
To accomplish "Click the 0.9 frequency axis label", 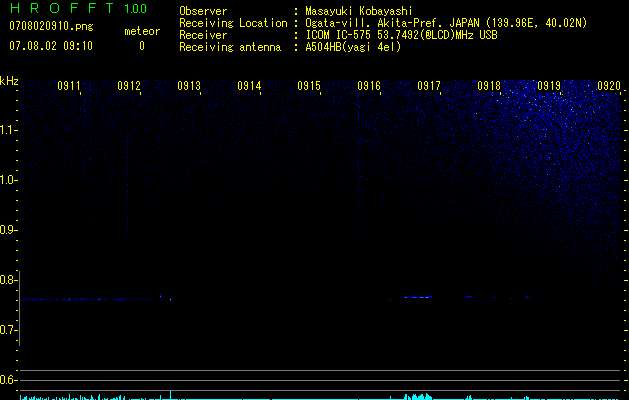I will [7, 230].
